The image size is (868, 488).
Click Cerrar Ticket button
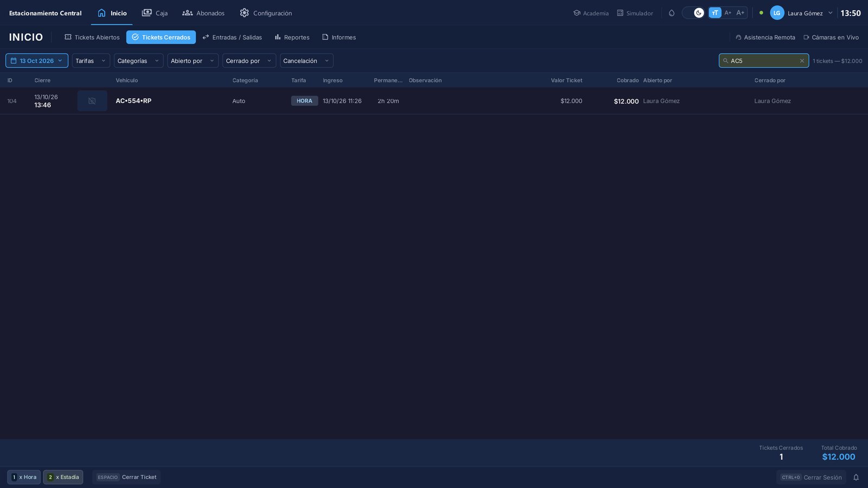(126, 477)
